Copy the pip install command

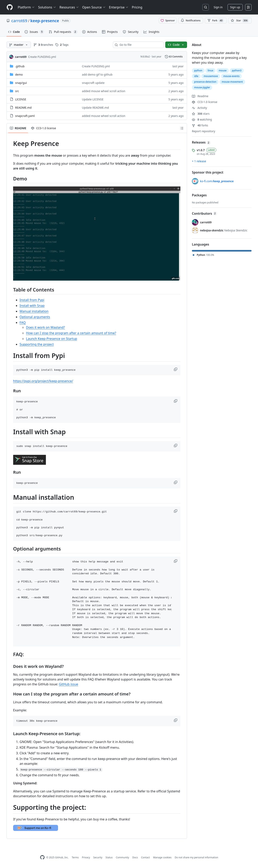tap(176, 369)
